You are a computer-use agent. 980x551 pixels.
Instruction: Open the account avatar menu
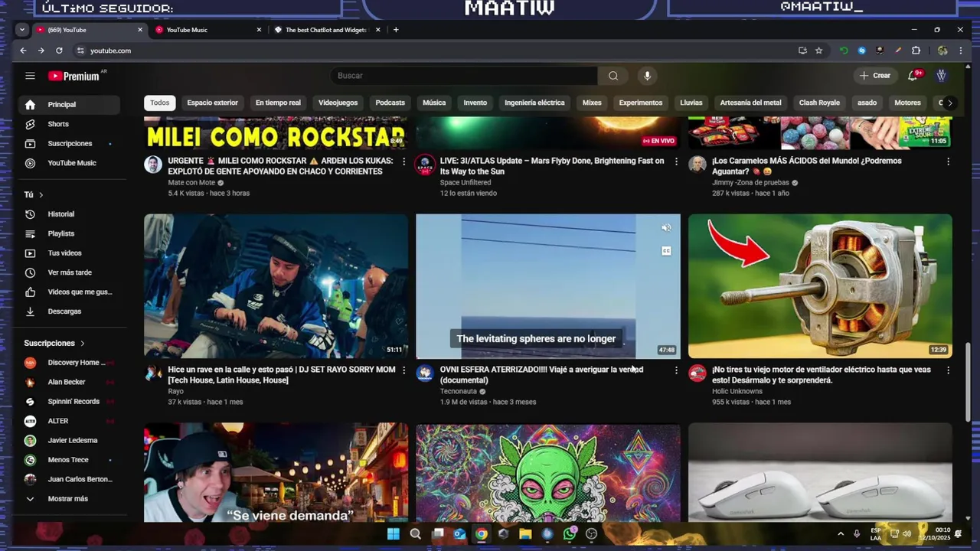coord(942,76)
